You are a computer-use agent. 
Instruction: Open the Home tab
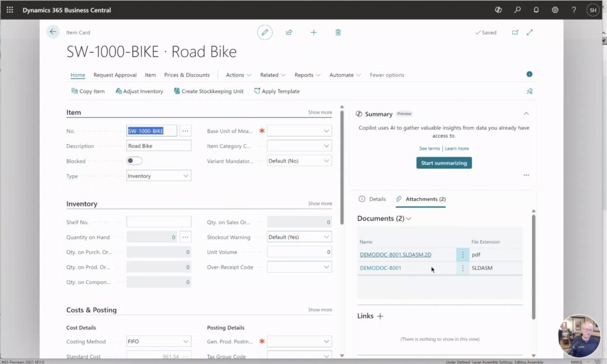pos(78,75)
